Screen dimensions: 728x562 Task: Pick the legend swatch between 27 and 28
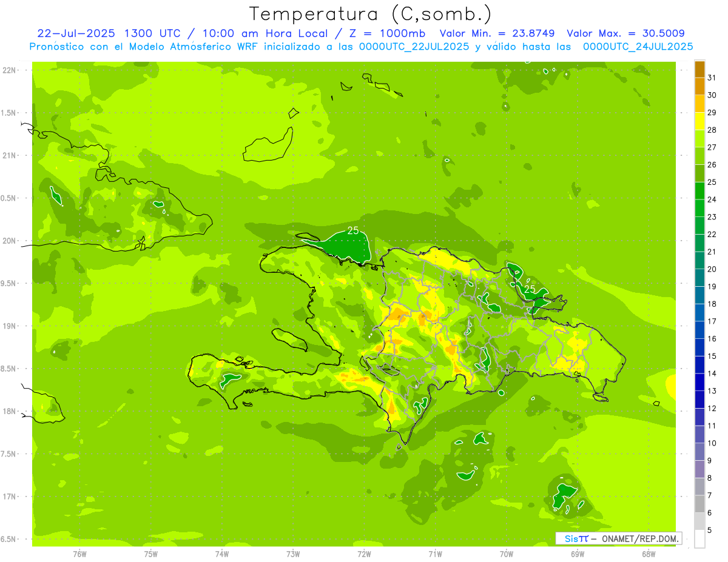[699, 139]
